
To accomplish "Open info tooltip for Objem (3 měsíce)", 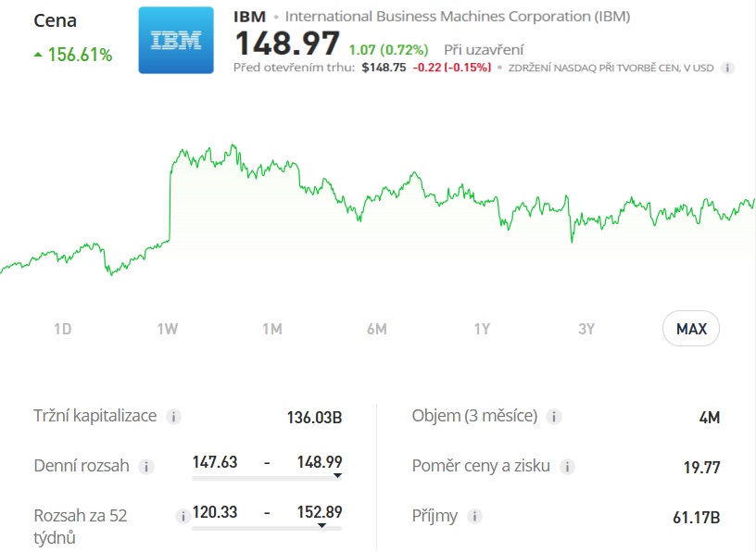I will (x=553, y=417).
